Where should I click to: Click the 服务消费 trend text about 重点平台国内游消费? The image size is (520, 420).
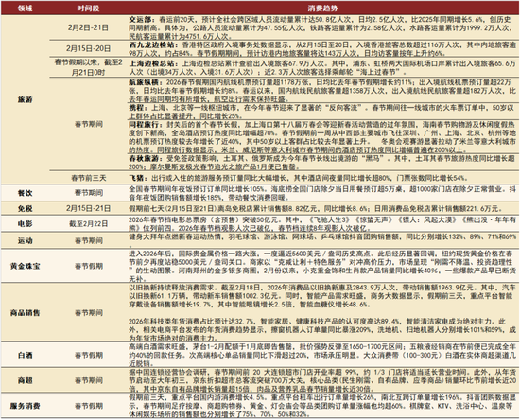pos(322,406)
